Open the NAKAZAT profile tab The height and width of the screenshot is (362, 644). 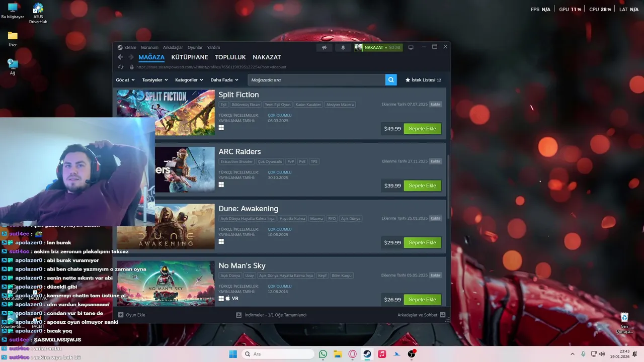click(267, 57)
